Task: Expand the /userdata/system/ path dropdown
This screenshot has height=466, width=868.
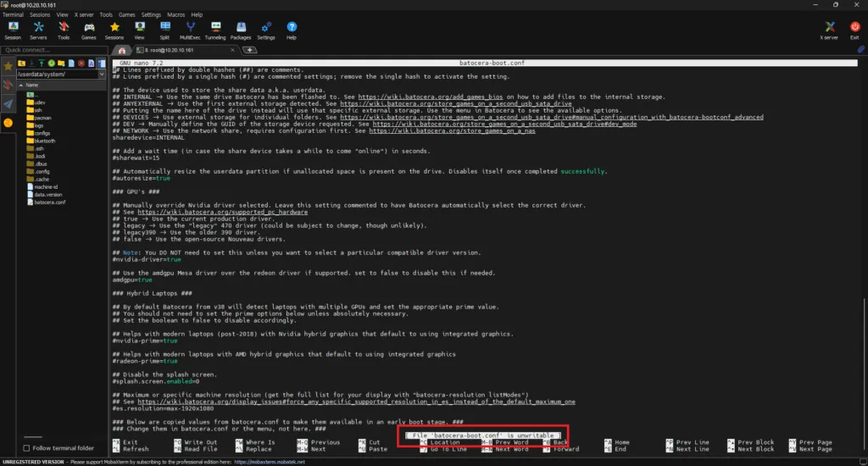Action: (102, 75)
